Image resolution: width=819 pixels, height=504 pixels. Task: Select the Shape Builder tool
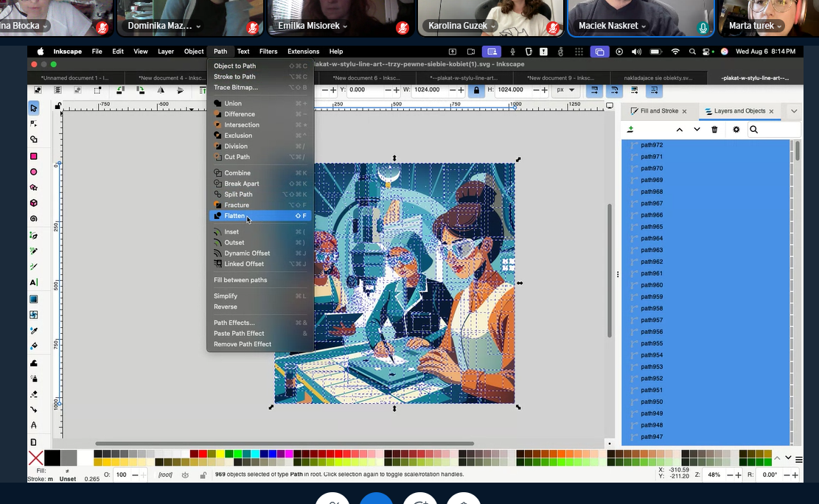pos(34,139)
